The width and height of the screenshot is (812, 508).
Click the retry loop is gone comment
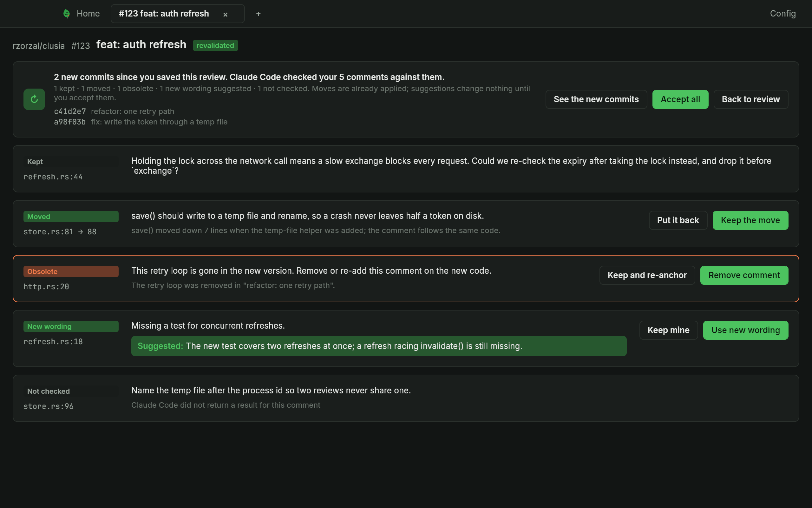pyautogui.click(x=311, y=271)
